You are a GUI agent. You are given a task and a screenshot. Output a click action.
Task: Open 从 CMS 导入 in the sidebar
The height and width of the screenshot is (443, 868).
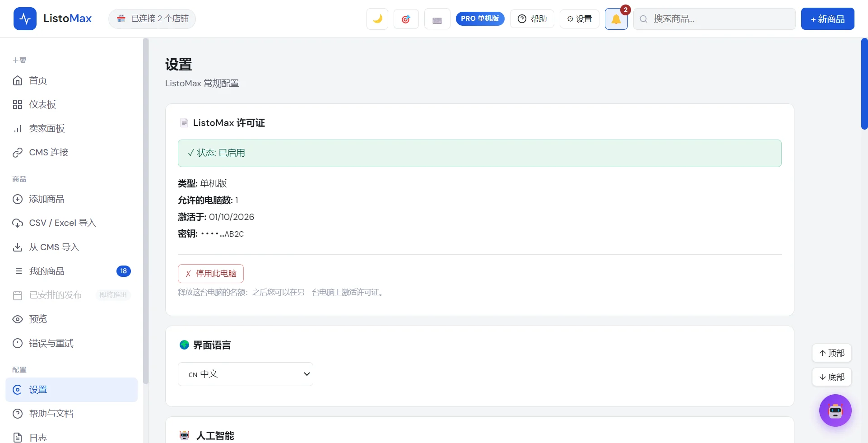(71, 247)
